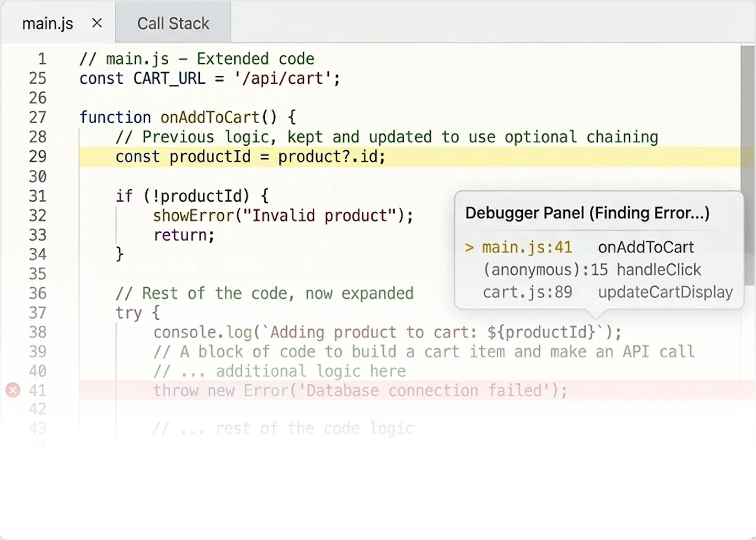Click the yellow current-frame arrow indicator
The image size is (756, 540).
pos(469,247)
